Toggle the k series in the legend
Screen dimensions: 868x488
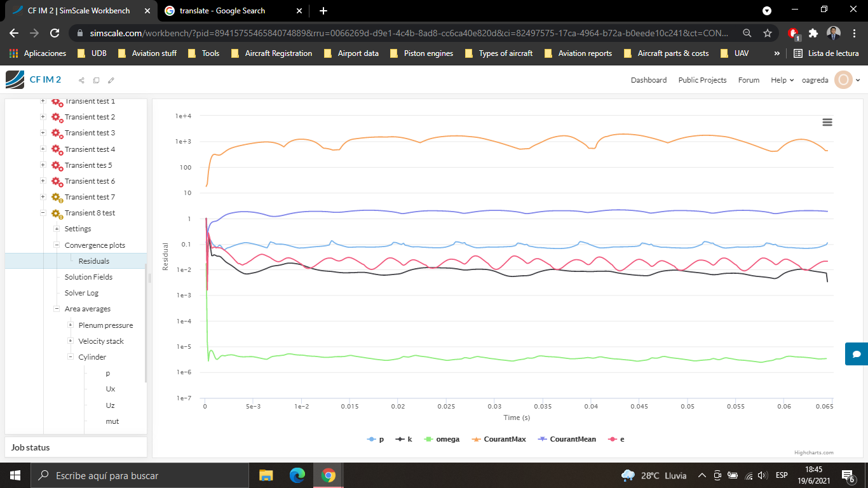(x=403, y=439)
